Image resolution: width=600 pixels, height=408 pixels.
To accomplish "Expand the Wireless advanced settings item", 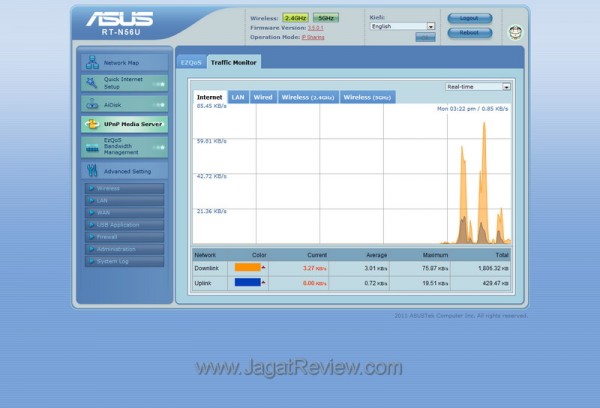I will [124, 188].
